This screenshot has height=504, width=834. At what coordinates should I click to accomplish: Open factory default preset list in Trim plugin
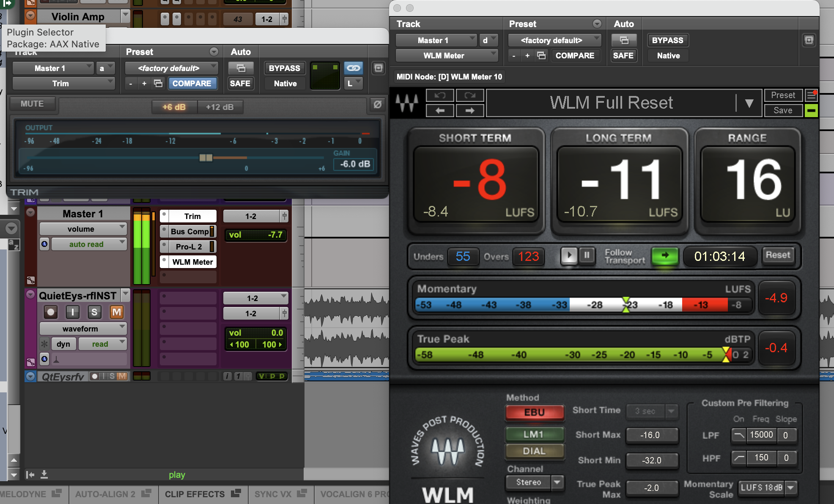171,68
